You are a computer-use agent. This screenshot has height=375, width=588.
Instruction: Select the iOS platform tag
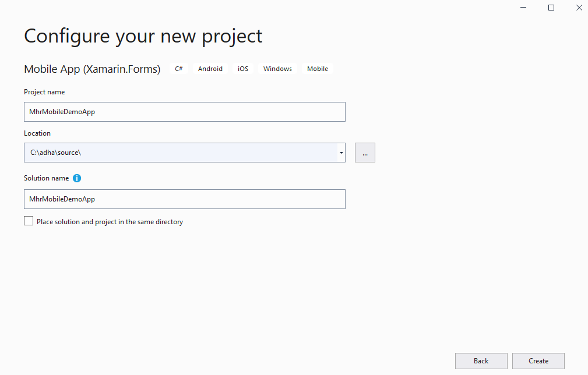pyautogui.click(x=242, y=68)
